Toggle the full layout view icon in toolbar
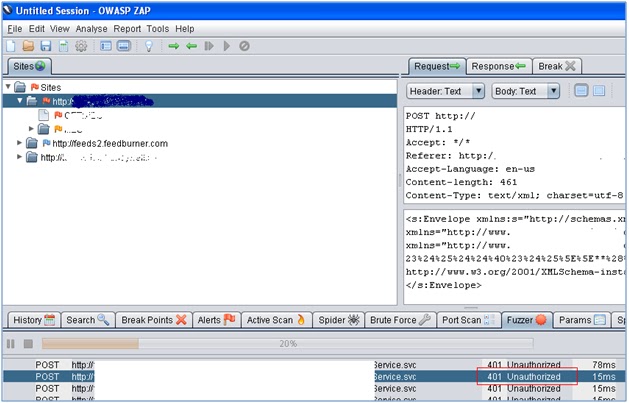Screen dimensions: 629x403 pos(124,46)
